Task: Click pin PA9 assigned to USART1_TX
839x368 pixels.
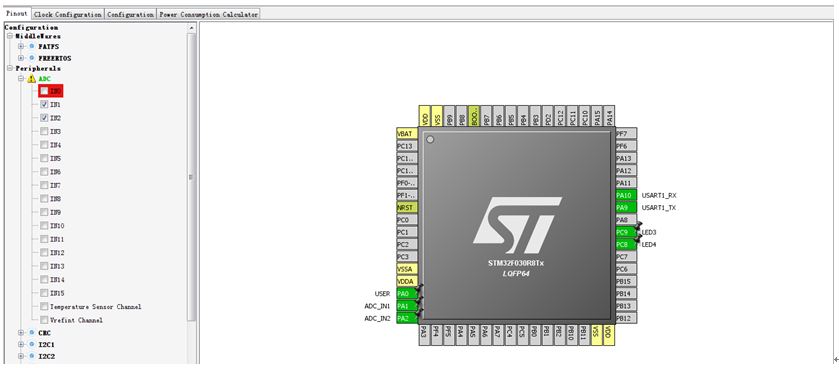Action: tap(626, 208)
